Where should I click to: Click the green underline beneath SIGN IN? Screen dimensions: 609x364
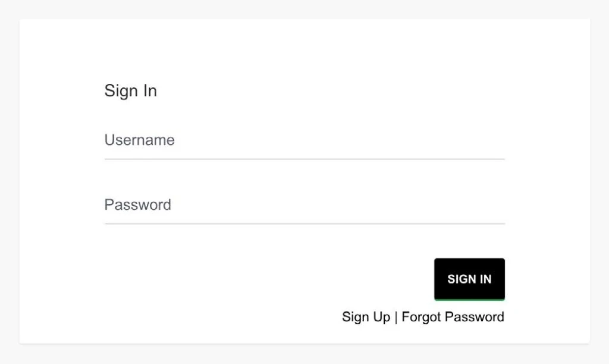469,299
